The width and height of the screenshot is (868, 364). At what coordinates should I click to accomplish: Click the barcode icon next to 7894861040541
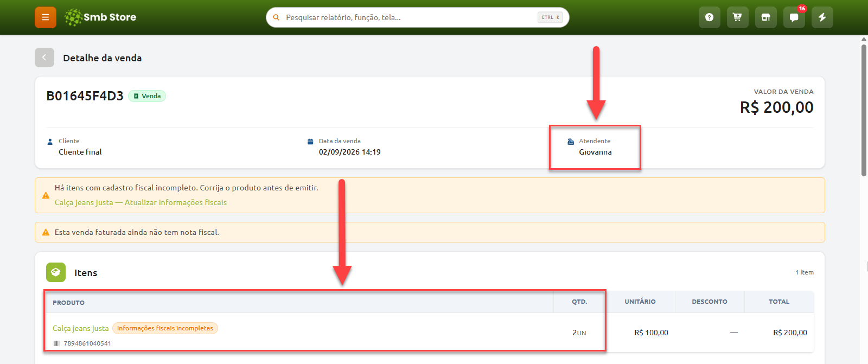pyautogui.click(x=56, y=343)
